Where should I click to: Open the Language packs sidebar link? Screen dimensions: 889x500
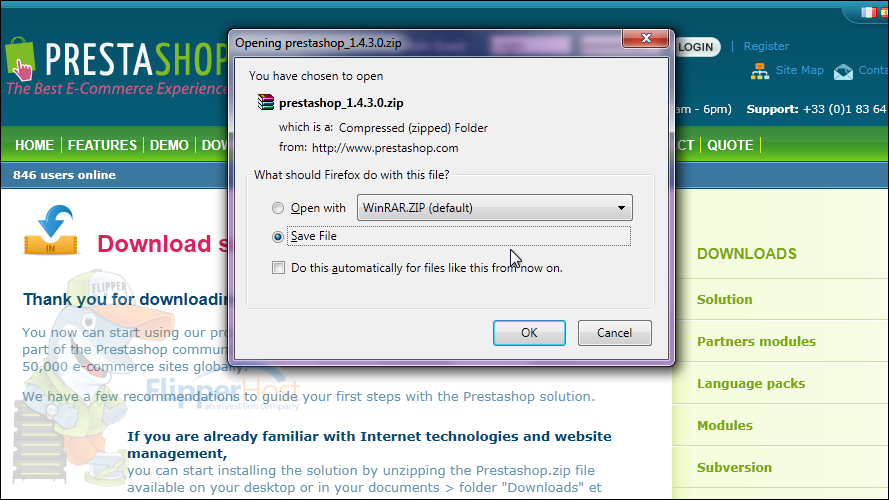[x=751, y=384]
